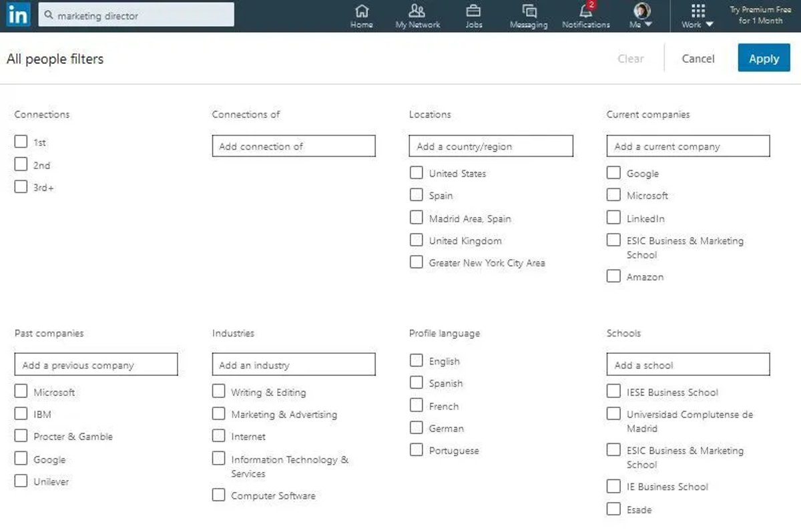Focus the Add a school field
This screenshot has height=532, width=801.
(x=688, y=364)
